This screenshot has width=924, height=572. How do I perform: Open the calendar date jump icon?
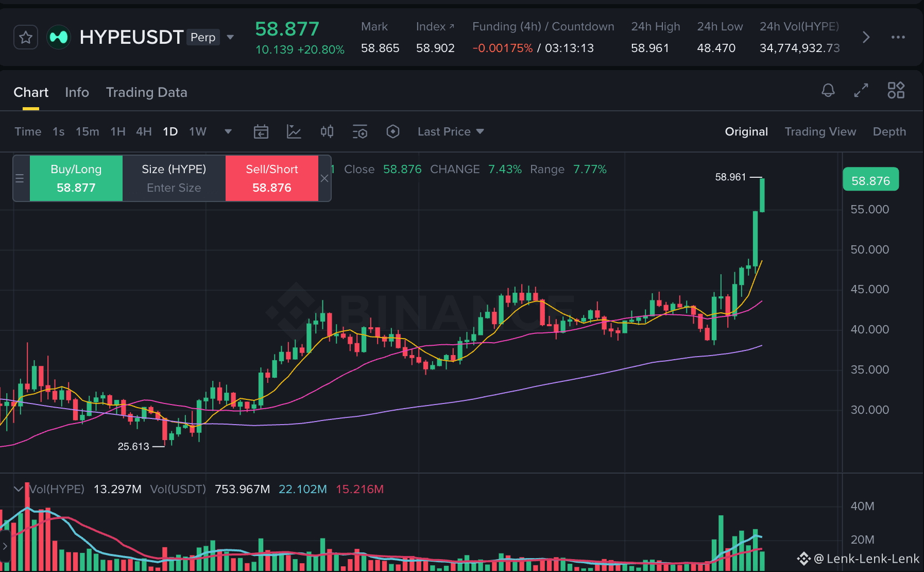click(x=261, y=132)
